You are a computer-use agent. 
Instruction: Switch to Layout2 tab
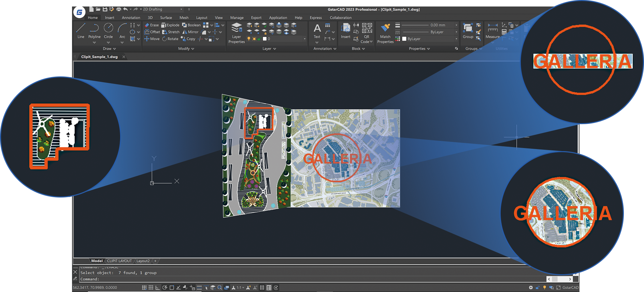pos(143,261)
